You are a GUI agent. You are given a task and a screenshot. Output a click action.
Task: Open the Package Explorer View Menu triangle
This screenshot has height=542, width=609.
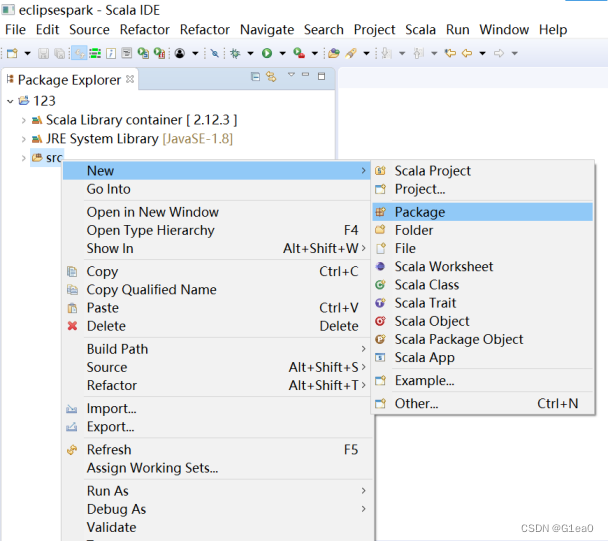click(291, 74)
